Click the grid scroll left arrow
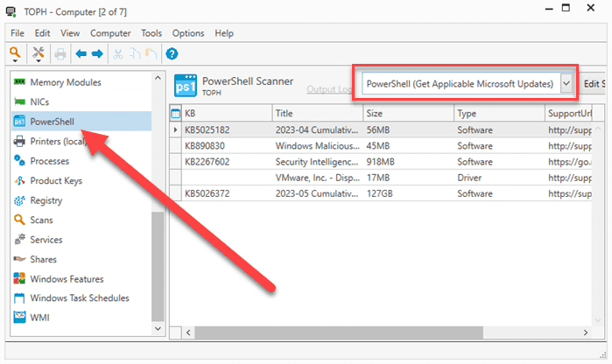This screenshot has width=612, height=364. coord(188,332)
